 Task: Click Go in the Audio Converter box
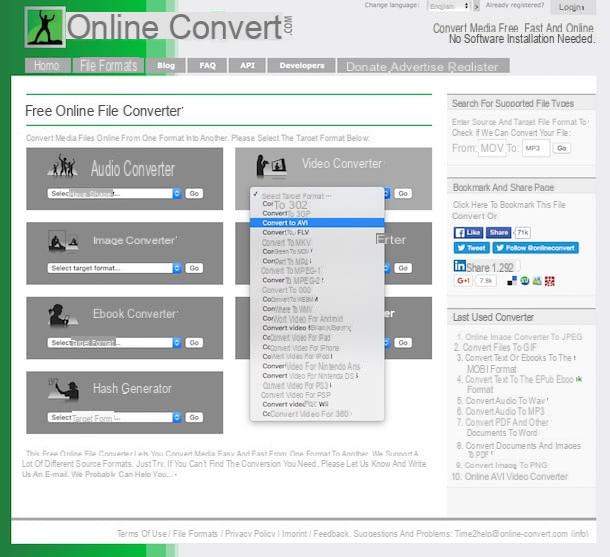pos(194,193)
